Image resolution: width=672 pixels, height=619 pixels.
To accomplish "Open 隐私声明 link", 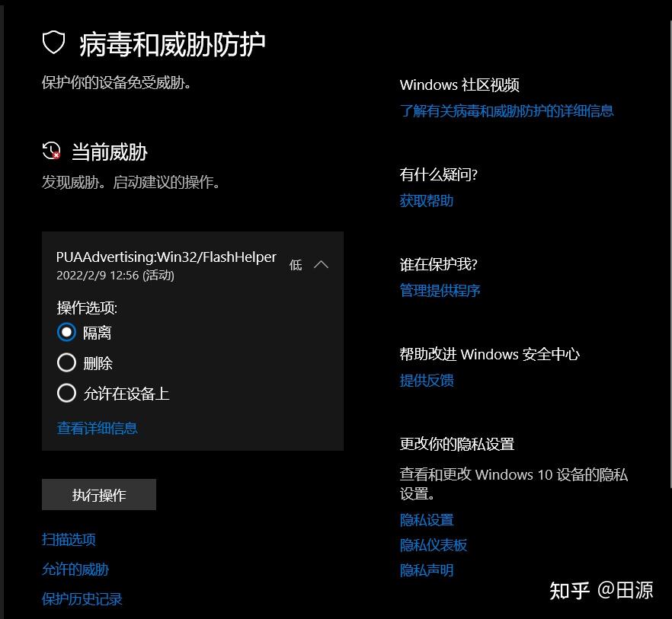I will (427, 570).
